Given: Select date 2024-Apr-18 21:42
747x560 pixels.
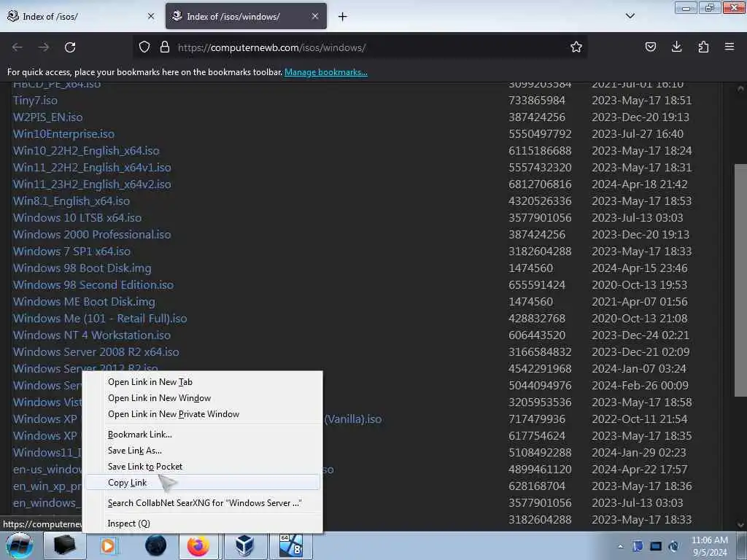Looking at the screenshot, I should pos(639,184).
